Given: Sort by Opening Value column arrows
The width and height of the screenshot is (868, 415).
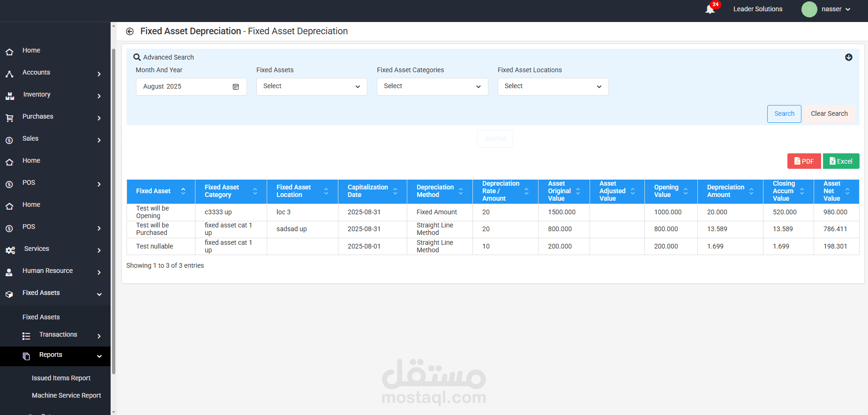Looking at the screenshot, I should pyautogui.click(x=686, y=191).
